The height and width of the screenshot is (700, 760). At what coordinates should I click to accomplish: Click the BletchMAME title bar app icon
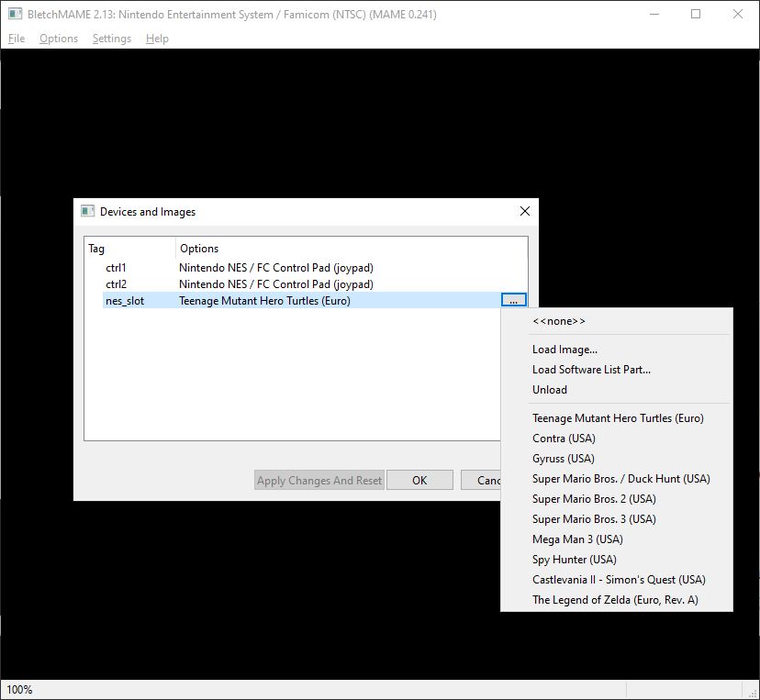pos(15,14)
